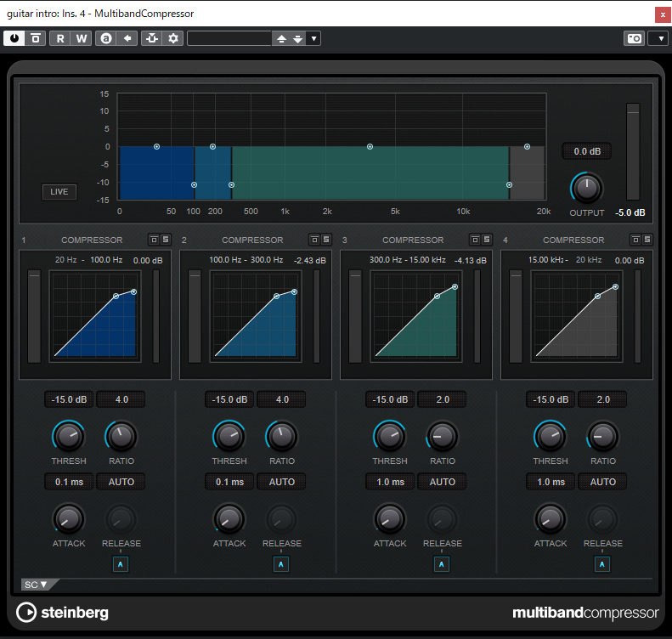Close the MultibandCompressor window
This screenshot has height=639, width=672.
pos(663,14)
